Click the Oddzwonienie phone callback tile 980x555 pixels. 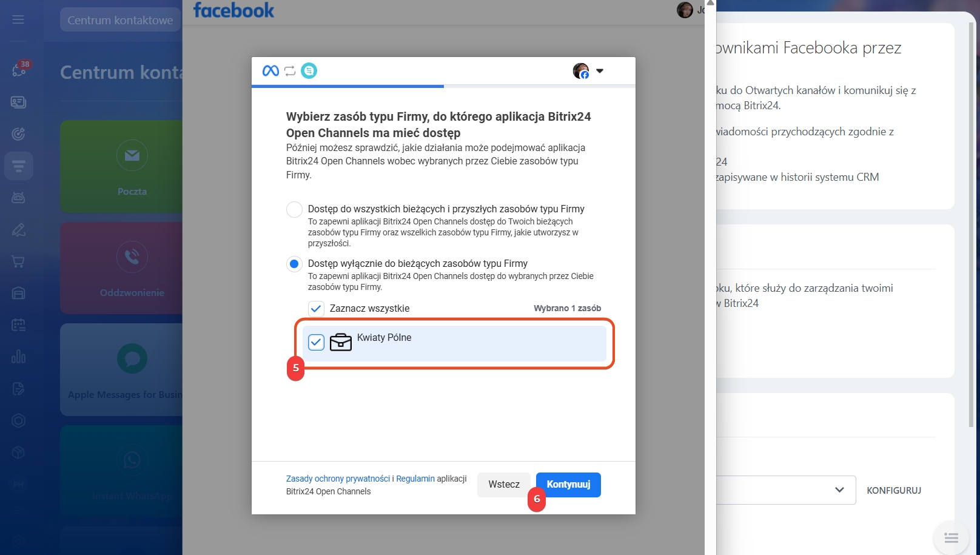tap(121, 267)
